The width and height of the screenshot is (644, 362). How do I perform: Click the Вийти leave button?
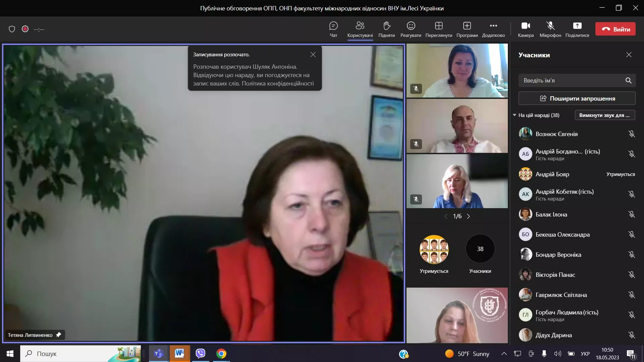click(615, 29)
